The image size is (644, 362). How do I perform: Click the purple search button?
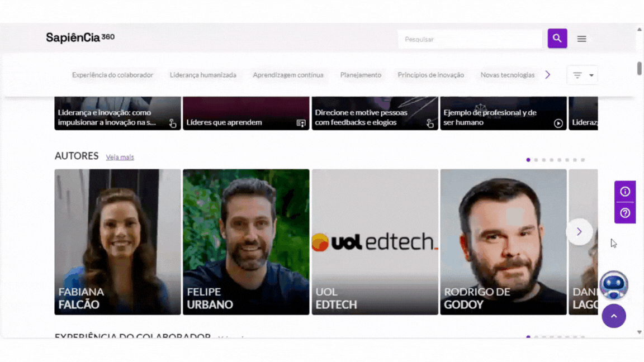point(557,38)
